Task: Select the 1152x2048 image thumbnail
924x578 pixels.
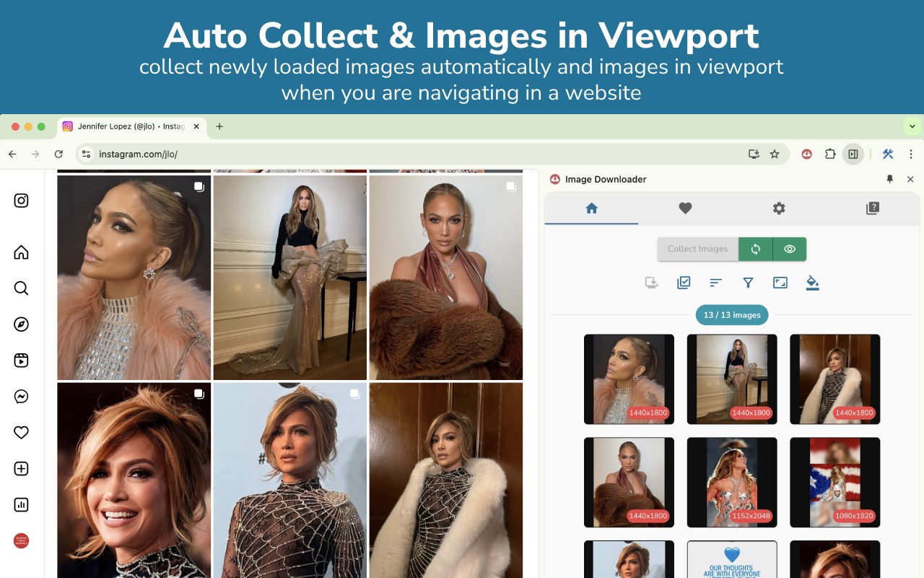Action: pyautogui.click(x=732, y=482)
